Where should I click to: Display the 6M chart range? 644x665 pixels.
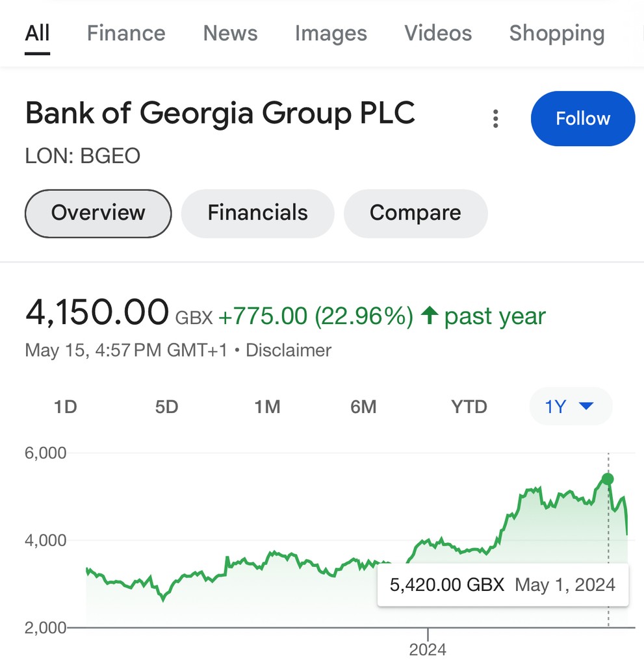pos(363,407)
